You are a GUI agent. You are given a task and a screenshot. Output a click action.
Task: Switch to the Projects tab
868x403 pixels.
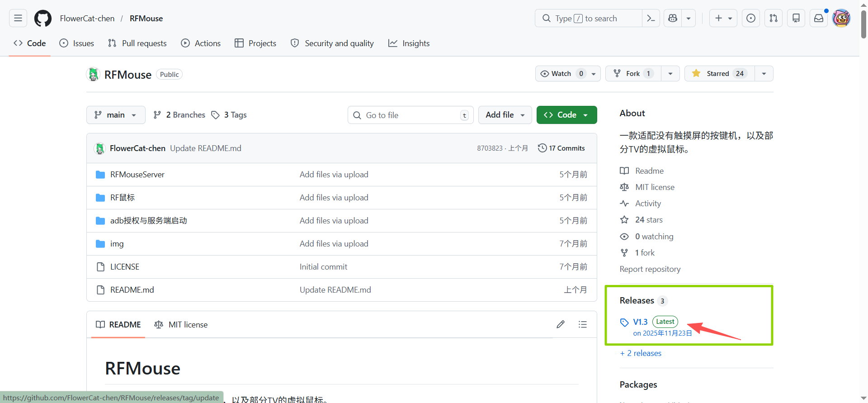(x=255, y=43)
